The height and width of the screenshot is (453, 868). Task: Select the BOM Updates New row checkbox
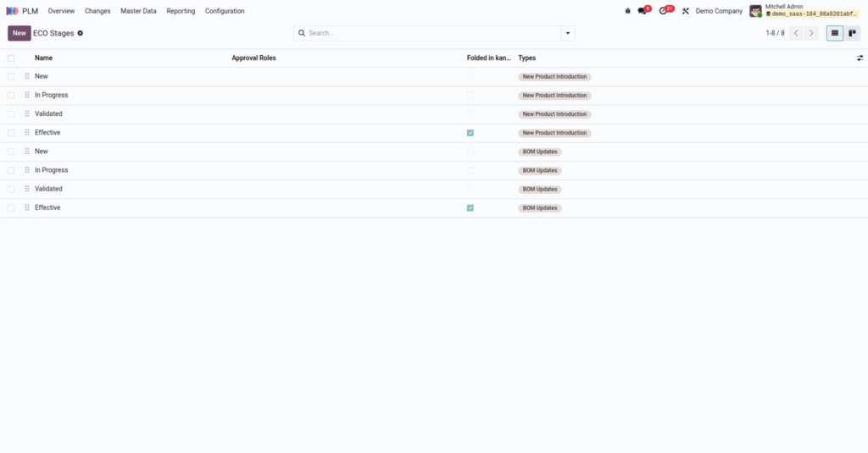[x=11, y=152]
